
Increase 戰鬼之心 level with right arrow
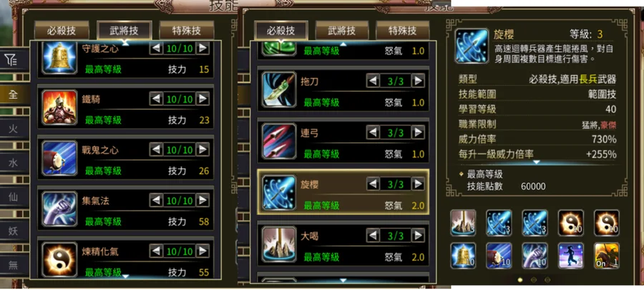tap(203, 149)
